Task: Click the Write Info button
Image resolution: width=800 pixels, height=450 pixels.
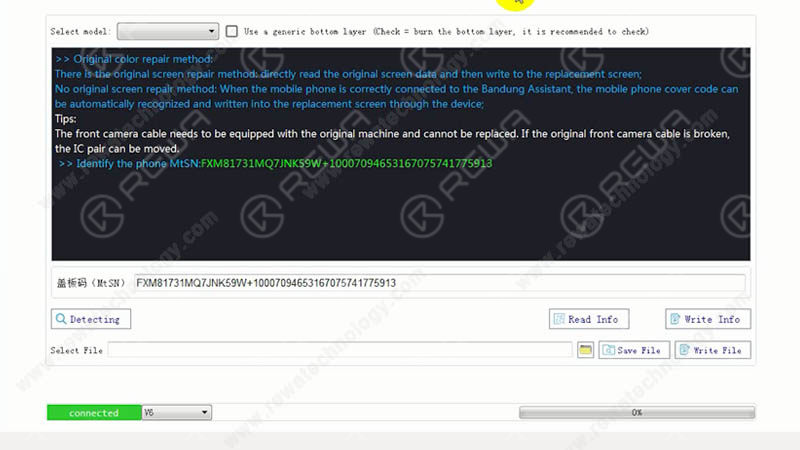Action: click(x=708, y=319)
